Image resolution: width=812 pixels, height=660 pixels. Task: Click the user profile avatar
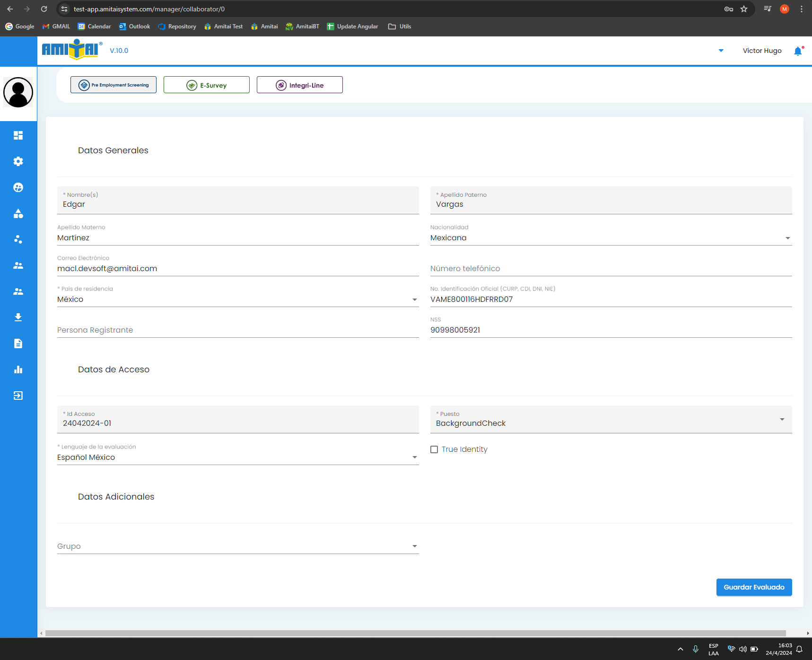pos(18,92)
